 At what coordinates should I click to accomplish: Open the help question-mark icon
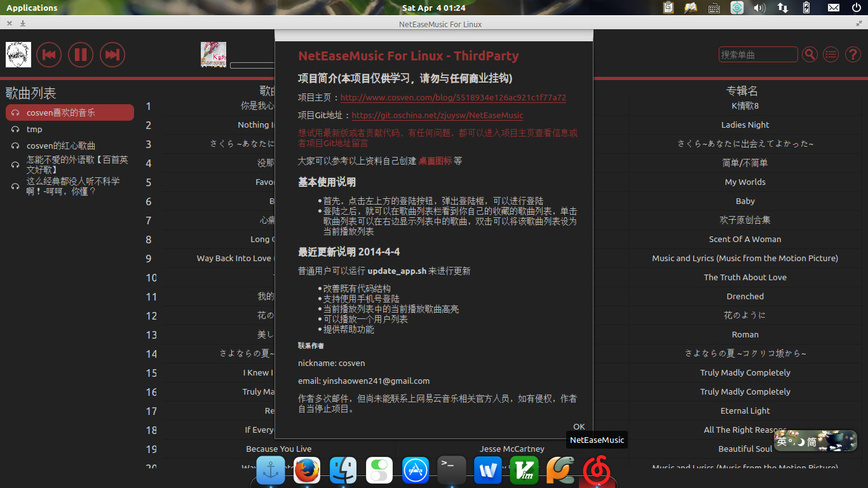tap(853, 55)
